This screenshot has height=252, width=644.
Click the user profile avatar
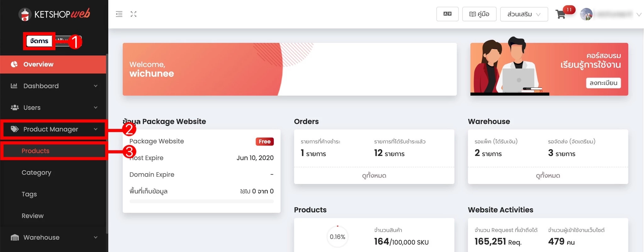pos(586,14)
